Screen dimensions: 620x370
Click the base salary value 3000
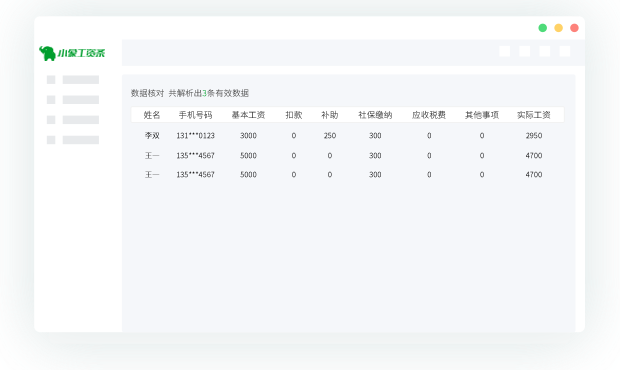248,136
